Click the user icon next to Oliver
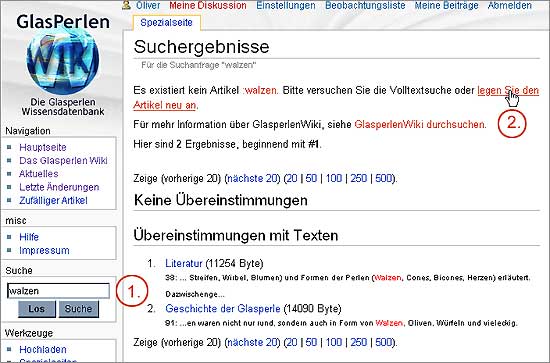 (x=126, y=5)
